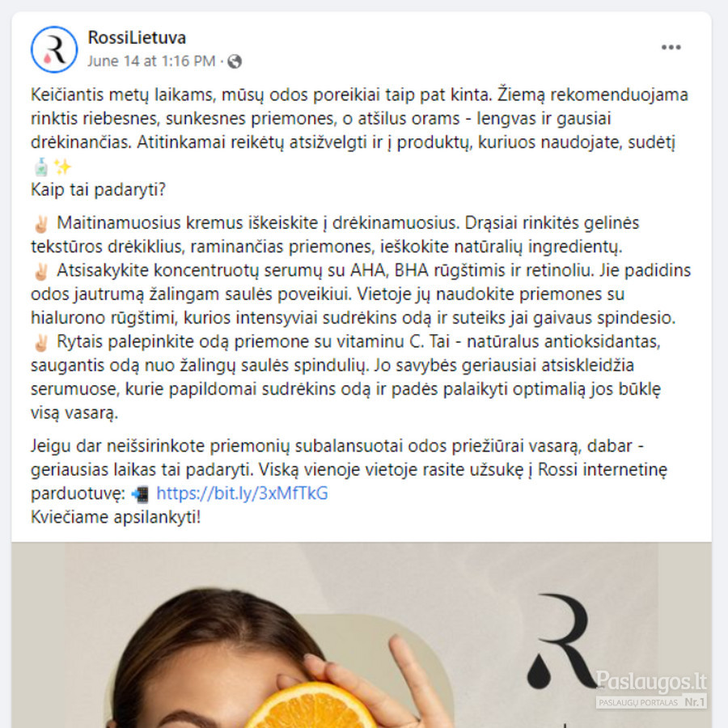Open the RossiLietuva page name link
This screenshot has height=728, width=728.
[x=137, y=37]
